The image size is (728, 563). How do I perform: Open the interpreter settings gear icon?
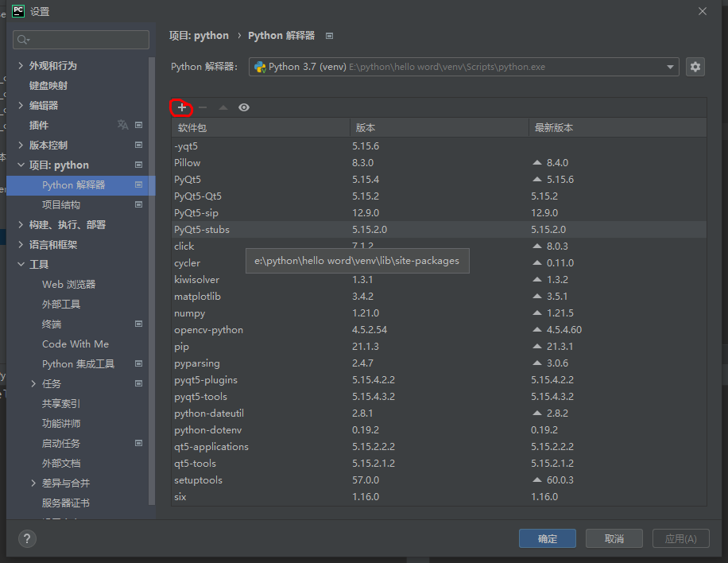(695, 67)
